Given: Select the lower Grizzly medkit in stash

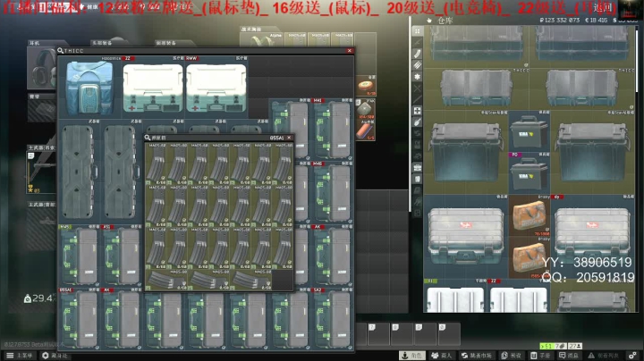Looking at the screenshot, I should [529, 258].
